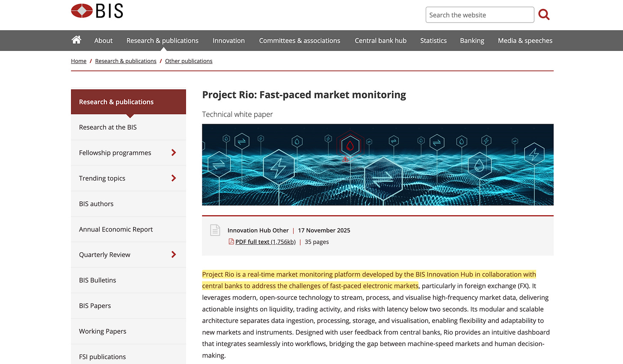623x364 pixels.
Task: Click Innovation Hub Other label
Action: 258,230
